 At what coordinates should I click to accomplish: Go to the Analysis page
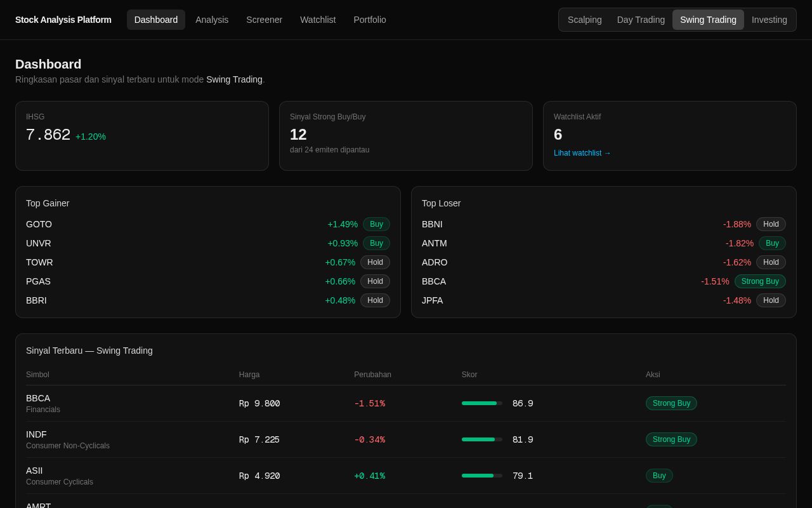point(212,20)
